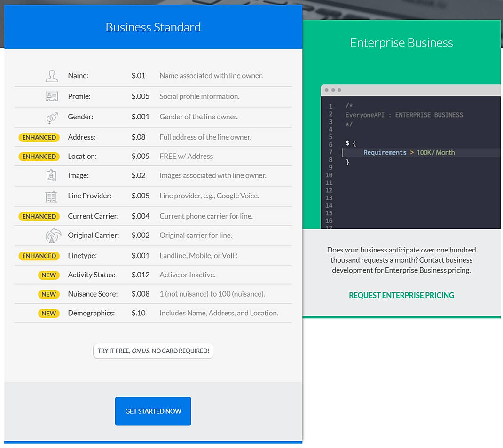Click the code window title bar dots
Screen dimensions: 503x448
click(333, 90)
